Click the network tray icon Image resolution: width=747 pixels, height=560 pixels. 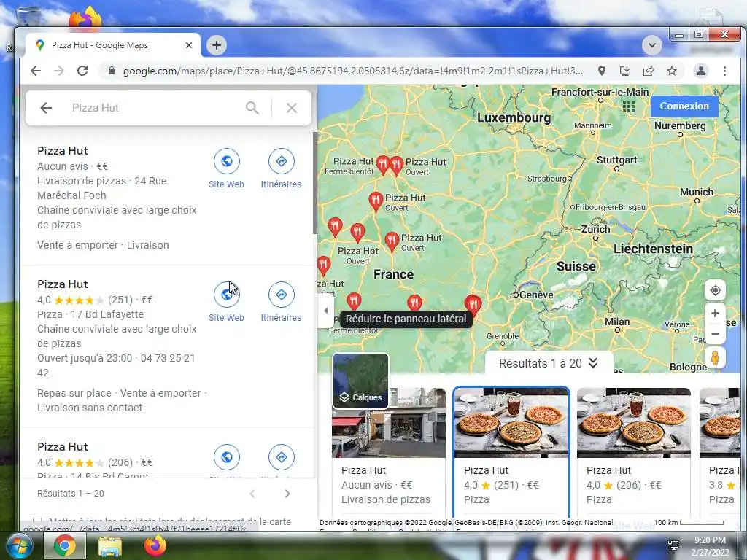click(673, 545)
